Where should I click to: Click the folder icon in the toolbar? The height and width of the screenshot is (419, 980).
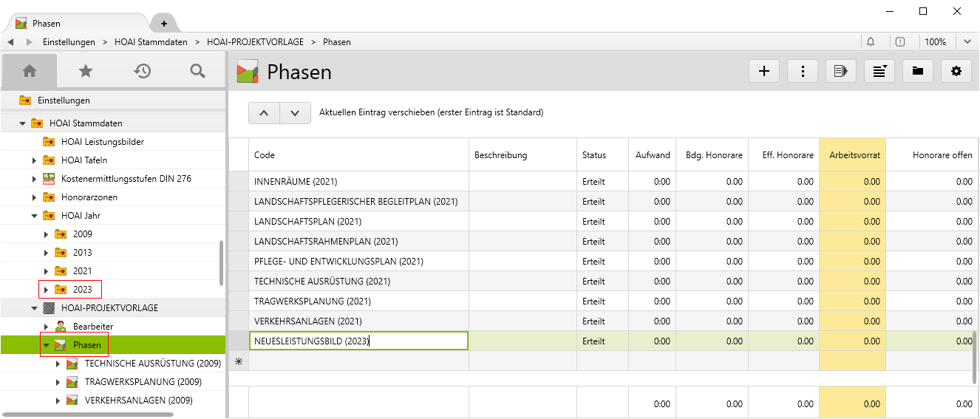point(918,71)
